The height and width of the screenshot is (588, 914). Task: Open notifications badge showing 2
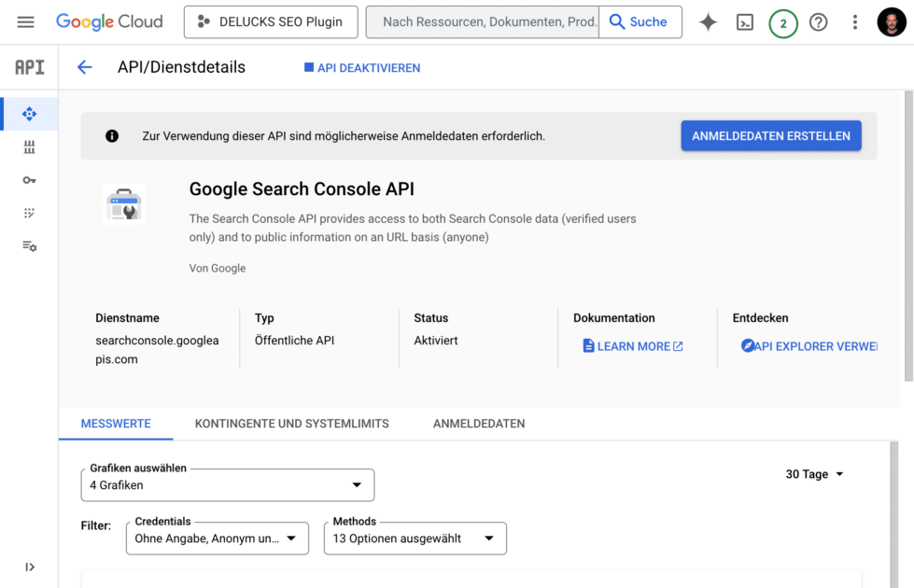coord(783,23)
